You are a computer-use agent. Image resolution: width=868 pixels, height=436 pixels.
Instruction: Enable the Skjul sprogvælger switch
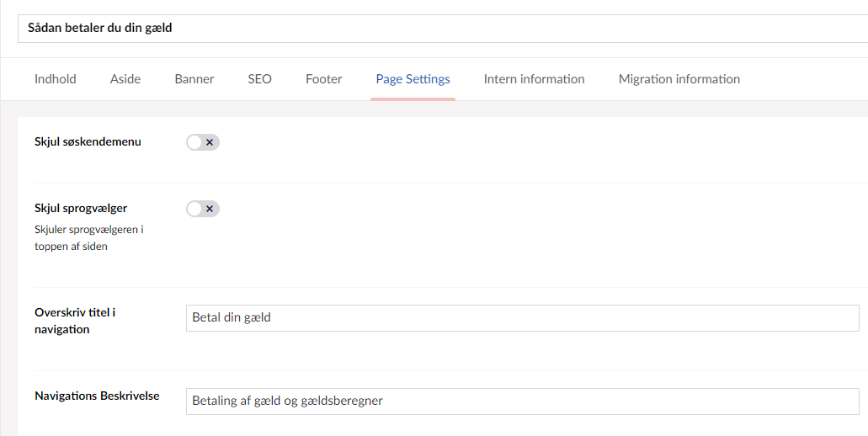202,209
